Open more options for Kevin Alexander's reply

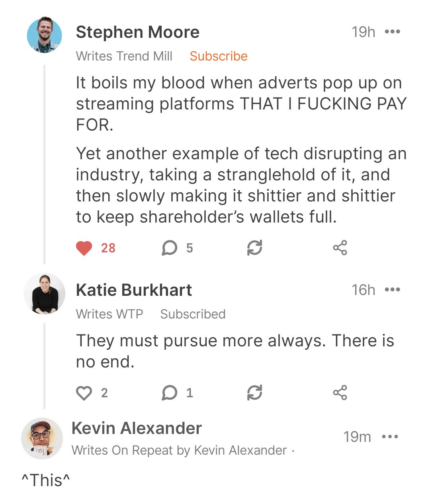coord(390,437)
